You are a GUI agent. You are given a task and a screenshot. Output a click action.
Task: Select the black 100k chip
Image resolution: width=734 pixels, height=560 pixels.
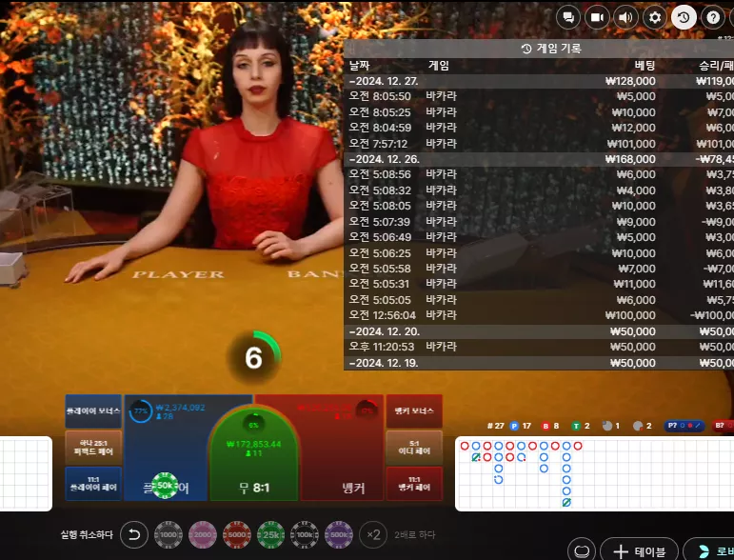click(305, 534)
